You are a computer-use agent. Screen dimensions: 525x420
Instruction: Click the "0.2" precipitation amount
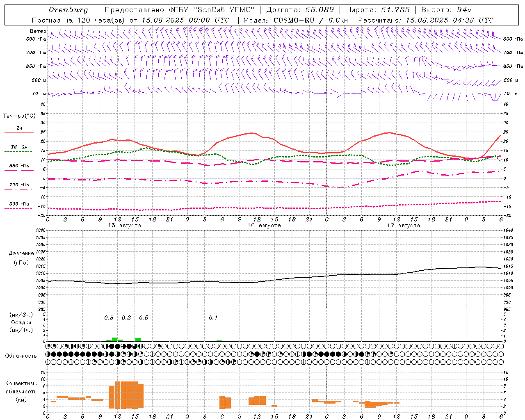click(x=126, y=318)
